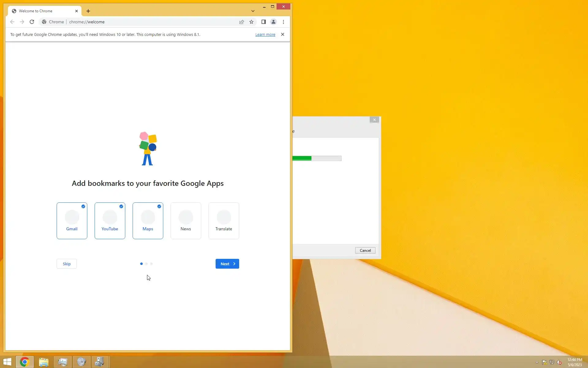Click the installer progress bar
Screen dimensions: 588x368
[317, 158]
